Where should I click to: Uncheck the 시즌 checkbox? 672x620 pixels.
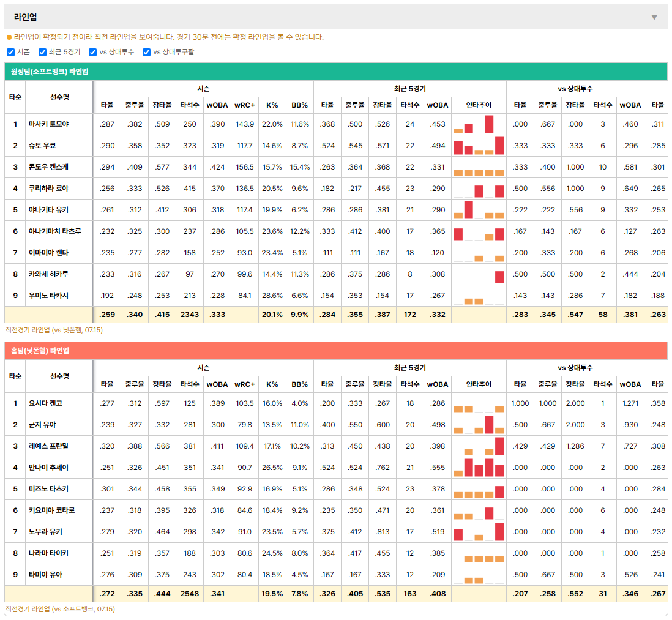(x=11, y=52)
